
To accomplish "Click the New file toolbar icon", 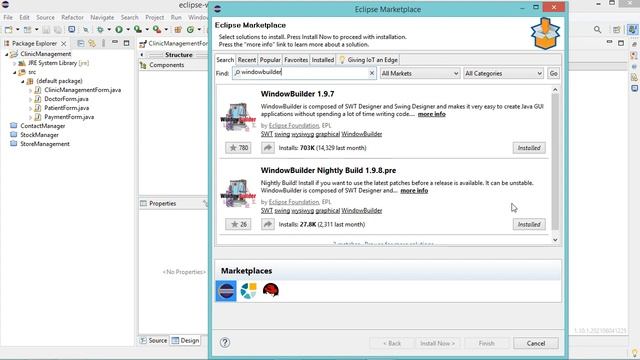I will [x=9, y=30].
